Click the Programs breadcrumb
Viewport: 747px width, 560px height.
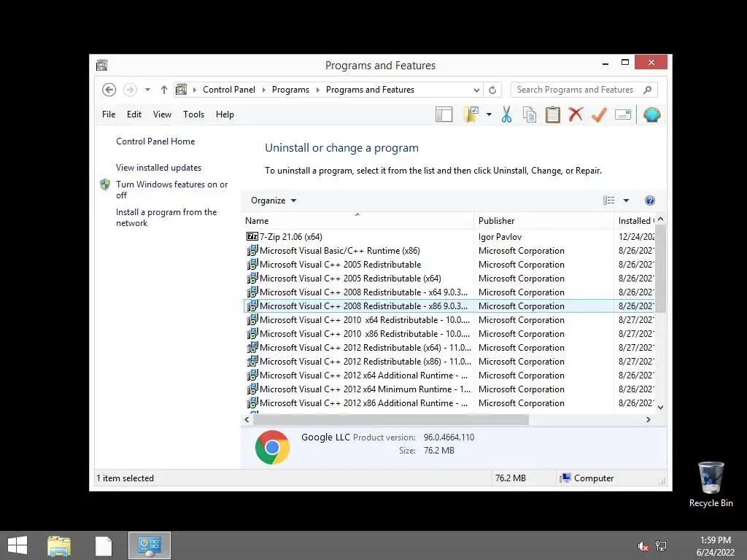[290, 90]
